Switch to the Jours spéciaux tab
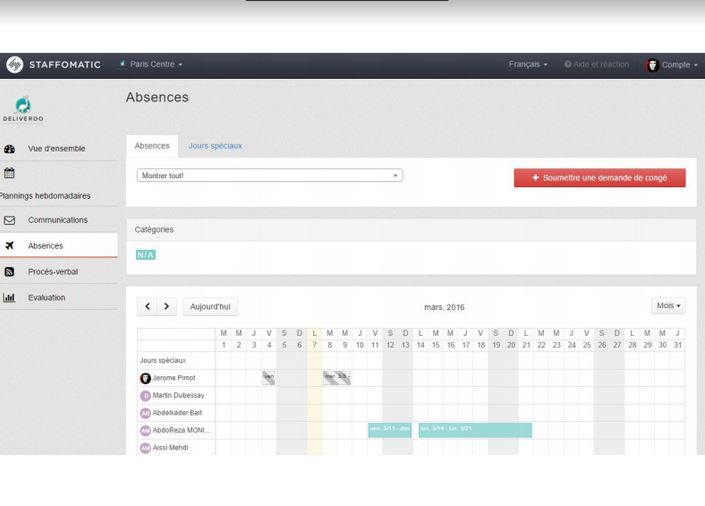The image size is (705, 506). (x=215, y=146)
